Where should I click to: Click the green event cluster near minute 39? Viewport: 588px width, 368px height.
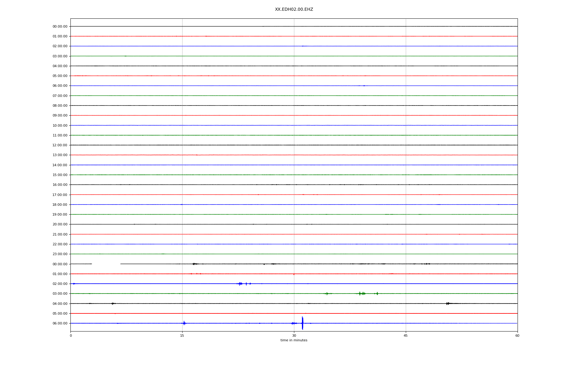[362, 293]
